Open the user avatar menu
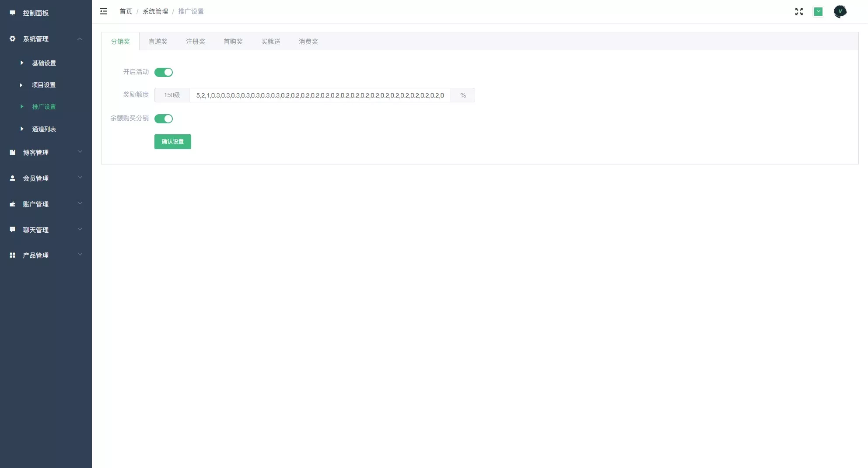868x468 pixels. tap(840, 12)
